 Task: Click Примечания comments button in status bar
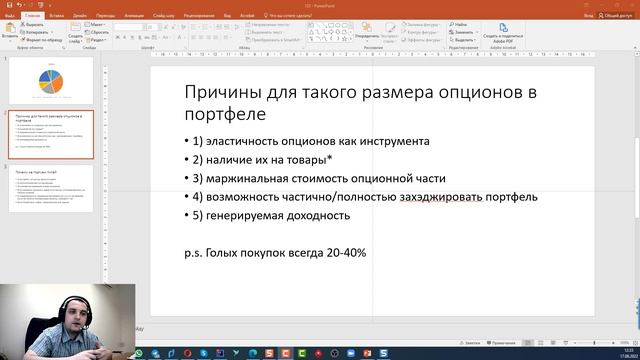[501, 343]
